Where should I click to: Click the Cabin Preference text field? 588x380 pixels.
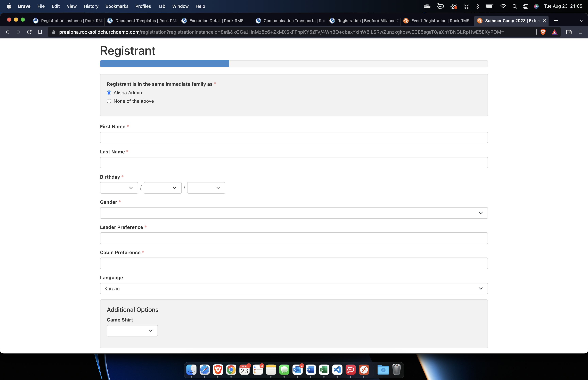pyautogui.click(x=294, y=263)
